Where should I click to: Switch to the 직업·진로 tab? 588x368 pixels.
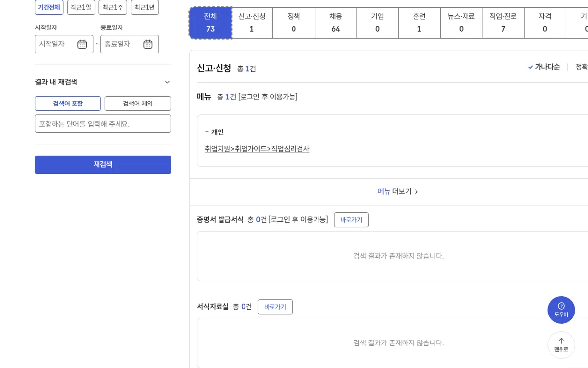pos(503,23)
